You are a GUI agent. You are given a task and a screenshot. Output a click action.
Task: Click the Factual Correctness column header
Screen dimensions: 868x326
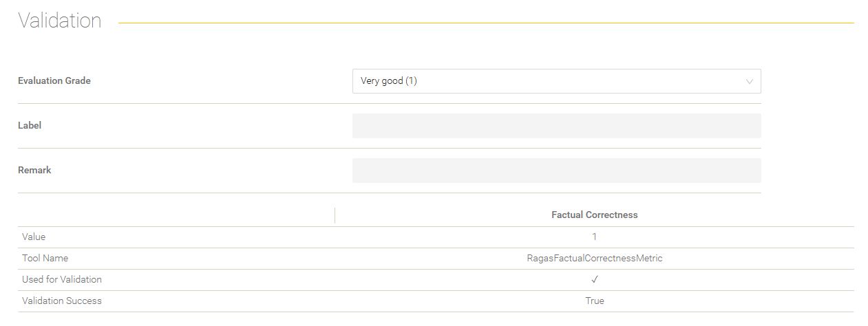click(595, 215)
